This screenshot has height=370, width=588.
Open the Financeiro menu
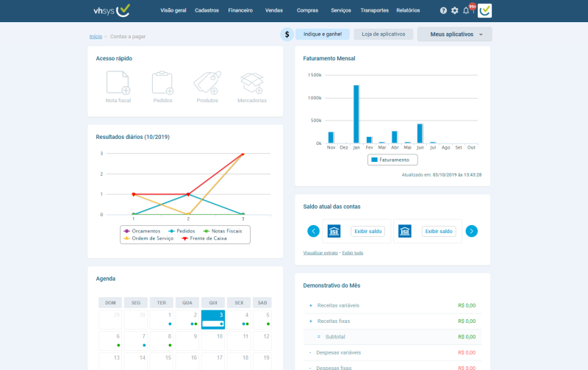point(240,10)
